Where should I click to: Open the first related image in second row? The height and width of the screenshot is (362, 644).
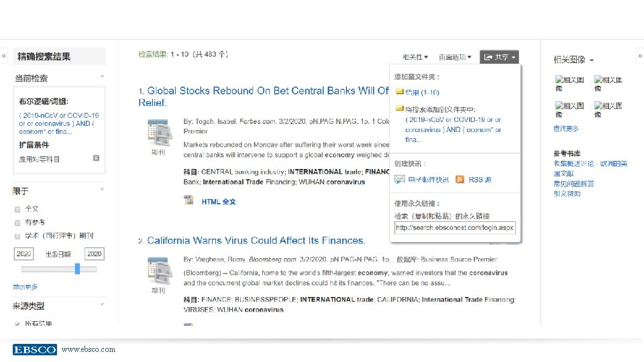click(570, 109)
